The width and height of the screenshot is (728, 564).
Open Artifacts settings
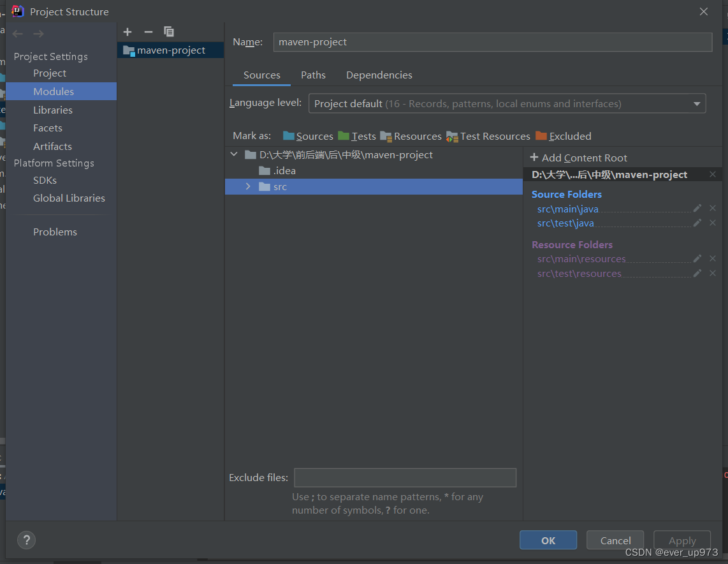click(x=52, y=147)
